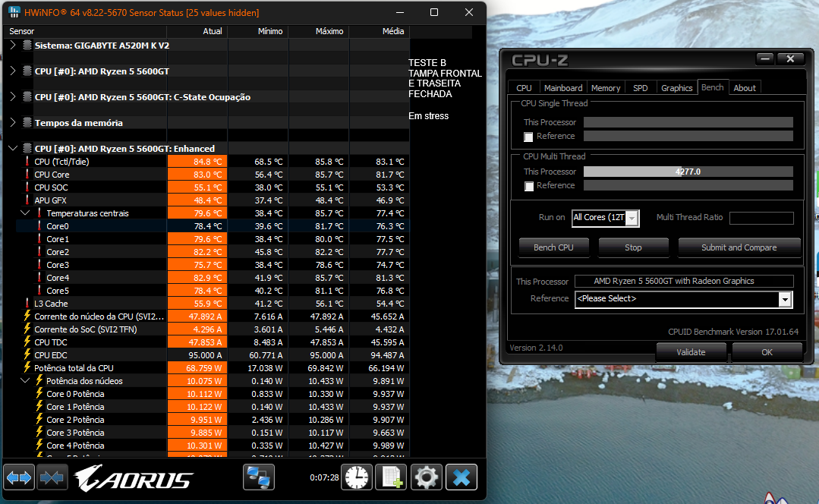Click the clock reset timer icon
The height and width of the screenshot is (504, 819).
point(357,477)
